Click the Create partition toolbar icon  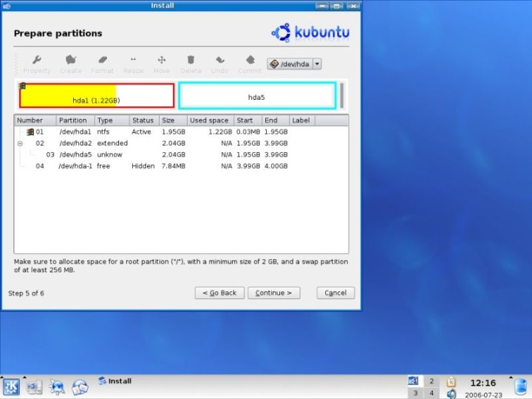pos(71,61)
